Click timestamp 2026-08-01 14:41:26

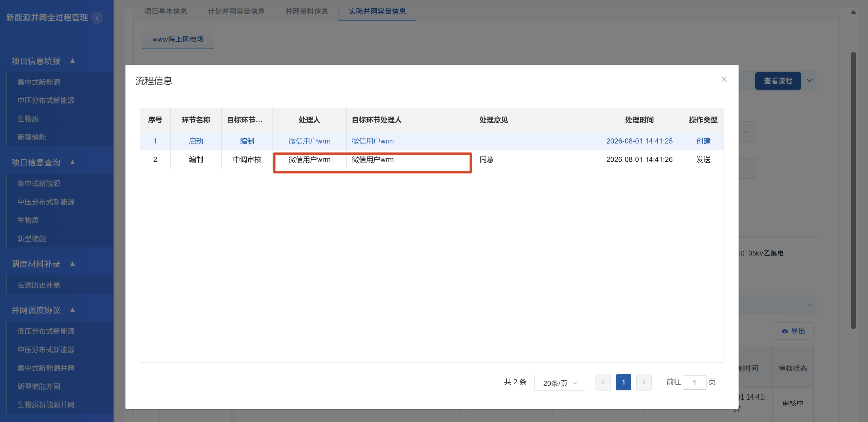639,160
